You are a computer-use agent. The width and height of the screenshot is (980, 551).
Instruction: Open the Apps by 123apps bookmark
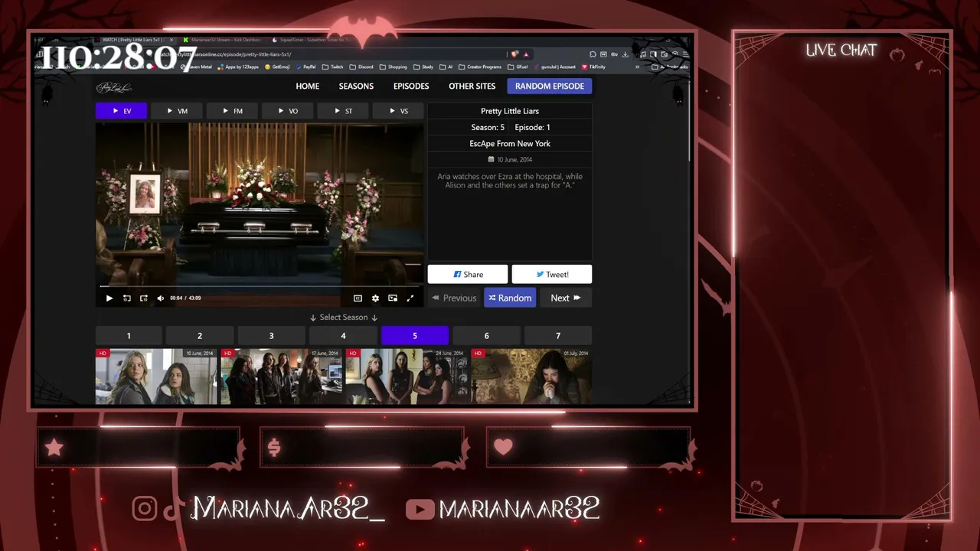[238, 67]
